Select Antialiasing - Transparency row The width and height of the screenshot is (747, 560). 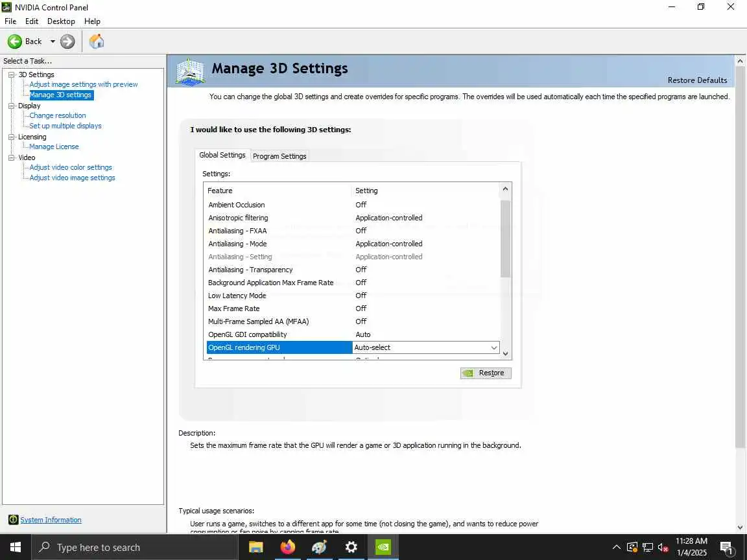tap(353, 270)
